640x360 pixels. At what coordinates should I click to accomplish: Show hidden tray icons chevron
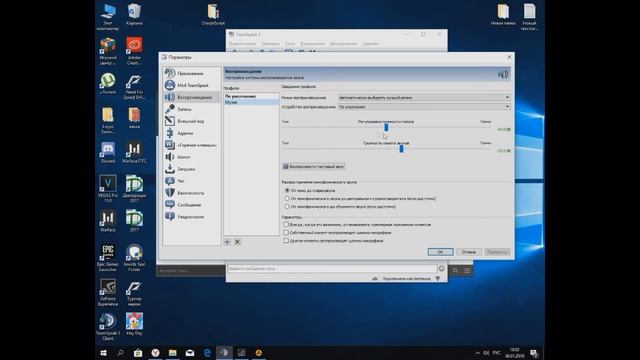coord(478,353)
